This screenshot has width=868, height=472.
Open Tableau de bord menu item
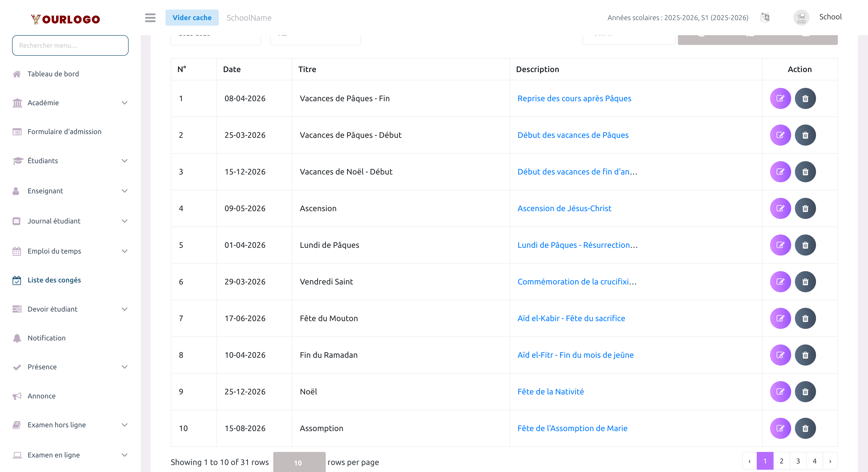pos(53,74)
